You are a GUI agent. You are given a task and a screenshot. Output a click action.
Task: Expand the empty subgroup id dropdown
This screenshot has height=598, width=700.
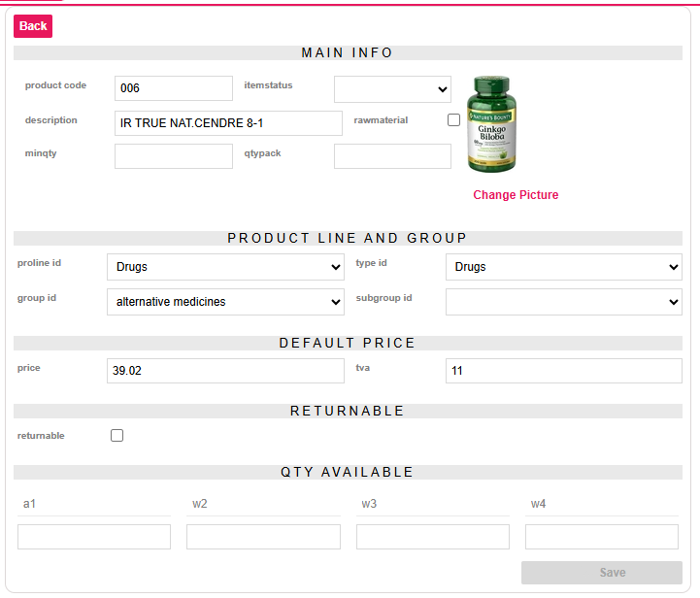coord(563,302)
